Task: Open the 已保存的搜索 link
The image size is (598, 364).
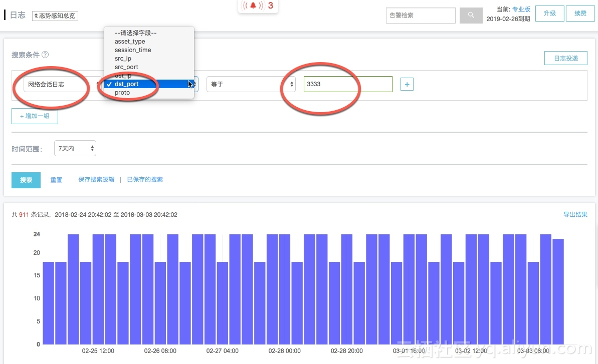Action: pyautogui.click(x=145, y=179)
